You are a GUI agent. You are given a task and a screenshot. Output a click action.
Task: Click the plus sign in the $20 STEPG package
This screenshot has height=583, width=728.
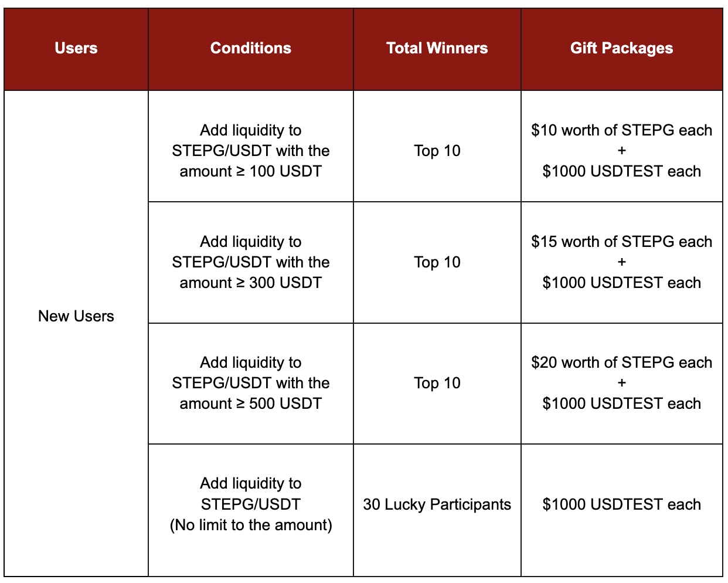pos(622,383)
